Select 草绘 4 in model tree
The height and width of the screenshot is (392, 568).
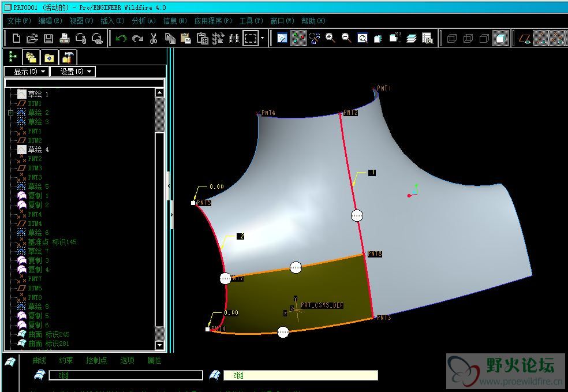point(33,150)
